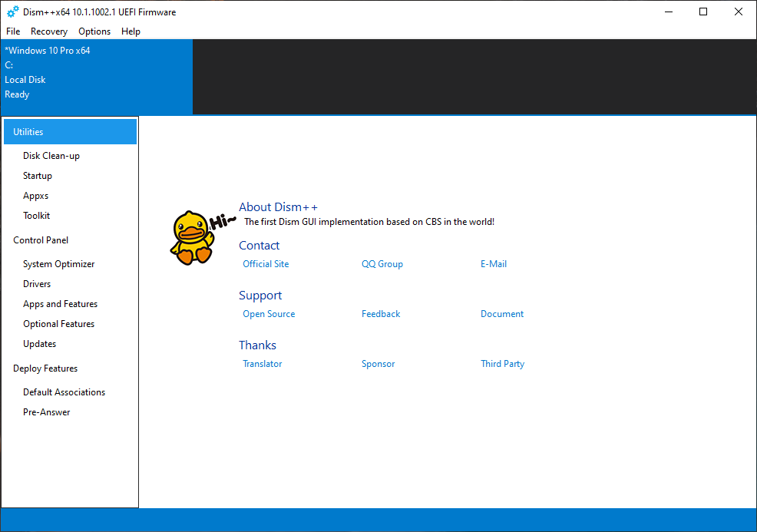Select the Deploy Features category header
757x532 pixels.
(x=45, y=368)
